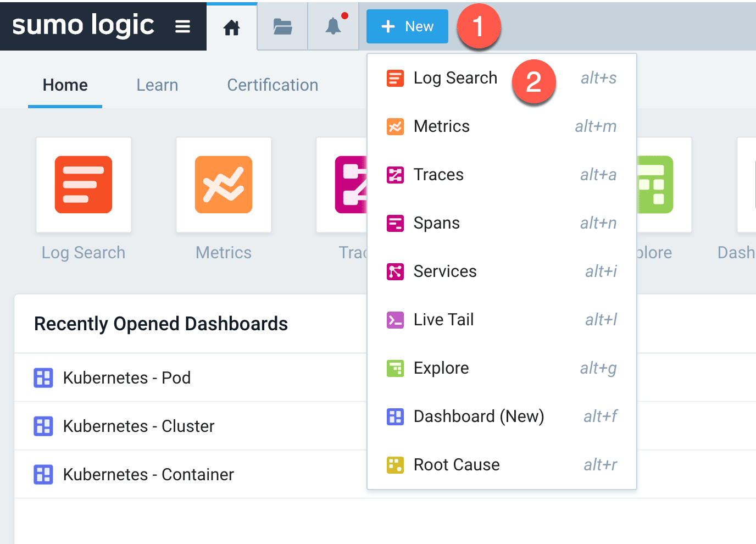The height and width of the screenshot is (544, 756).
Task: Switch to the Learn tab
Action: pyautogui.click(x=157, y=85)
